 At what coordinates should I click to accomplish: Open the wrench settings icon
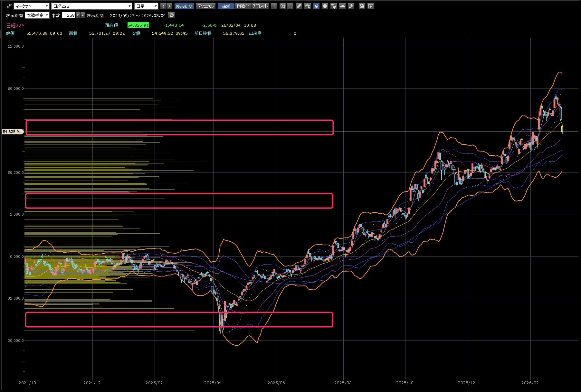tap(351, 6)
